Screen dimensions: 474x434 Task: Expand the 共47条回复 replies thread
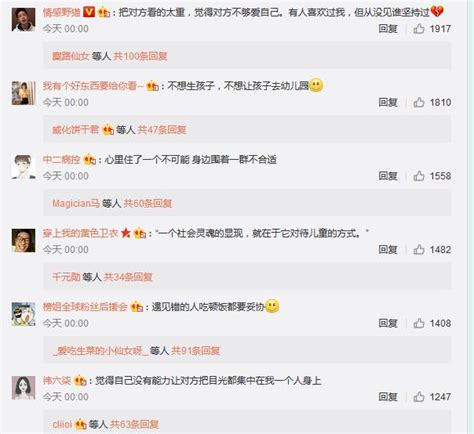(162, 130)
